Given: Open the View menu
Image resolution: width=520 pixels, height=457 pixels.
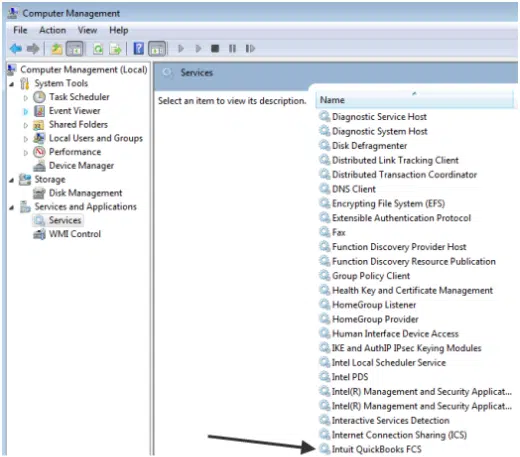Looking at the screenshot, I should (87, 30).
